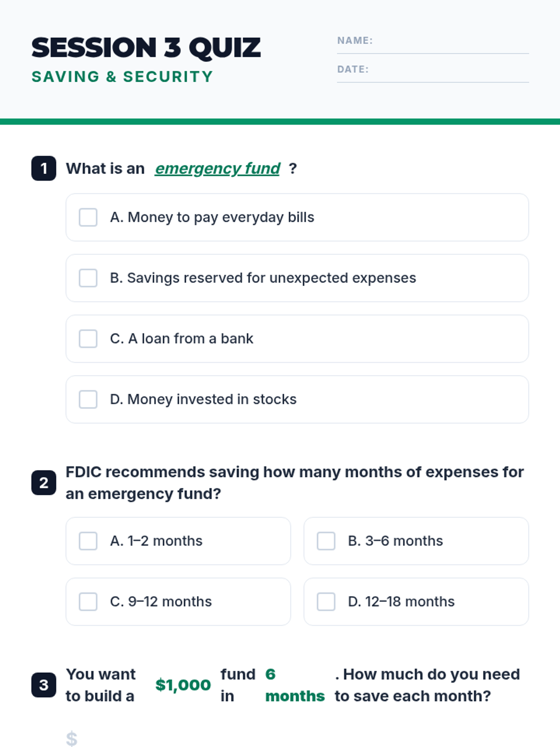560x747 pixels.
Task: Mark checkbox D. Money invested in stocks
Action: [88, 400]
